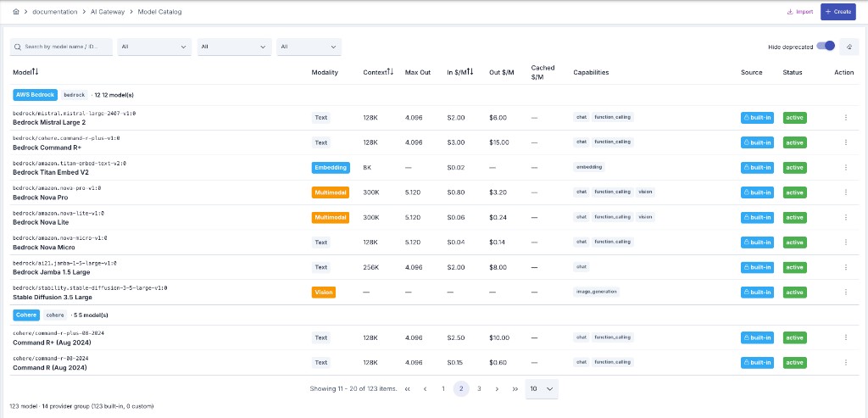Go to next page of results
Screen dimensions: 868x418
pos(497,388)
